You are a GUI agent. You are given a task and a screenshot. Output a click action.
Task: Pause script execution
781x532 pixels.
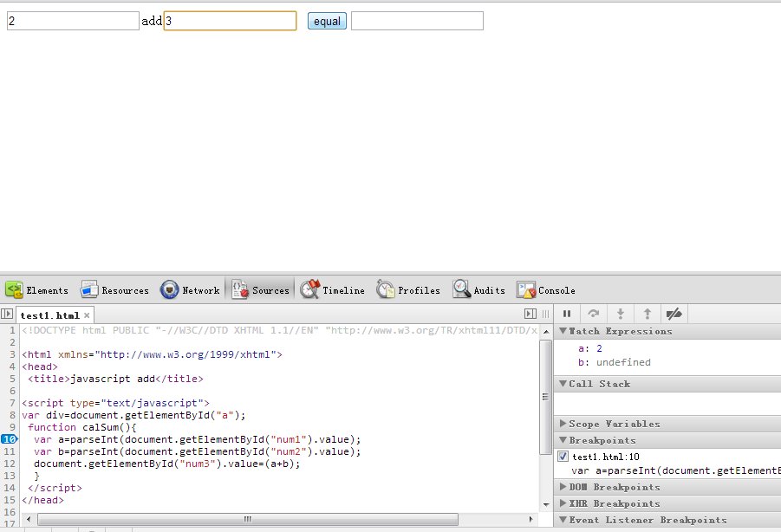[567, 314]
